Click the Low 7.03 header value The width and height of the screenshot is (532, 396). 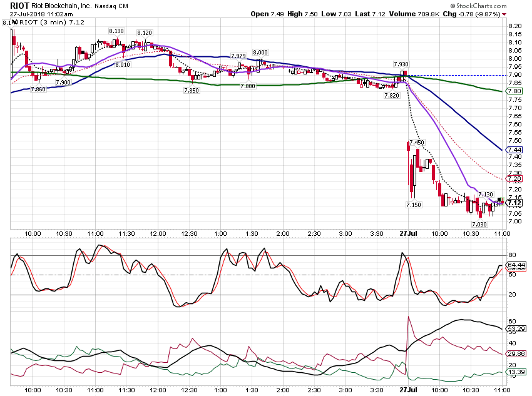pos(336,14)
